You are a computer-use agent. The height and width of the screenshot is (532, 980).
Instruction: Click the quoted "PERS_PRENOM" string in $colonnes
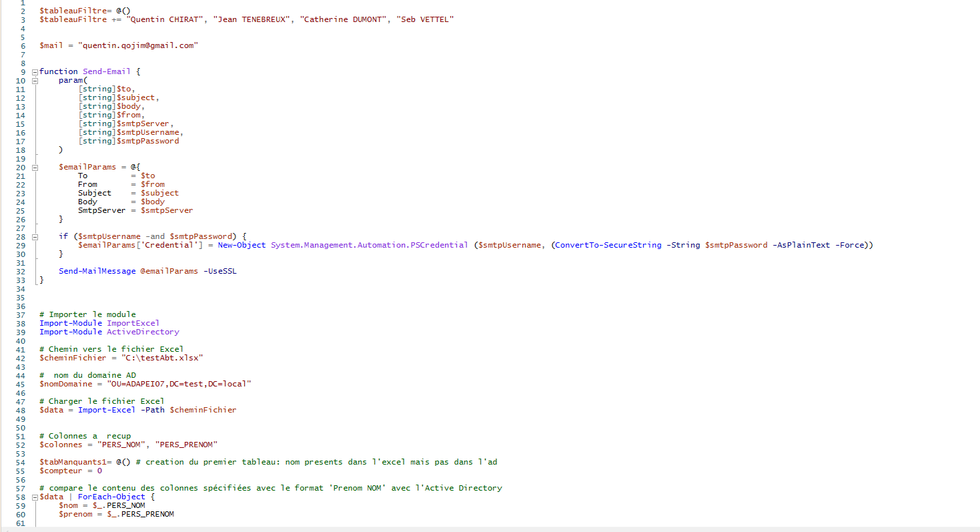tap(186, 445)
